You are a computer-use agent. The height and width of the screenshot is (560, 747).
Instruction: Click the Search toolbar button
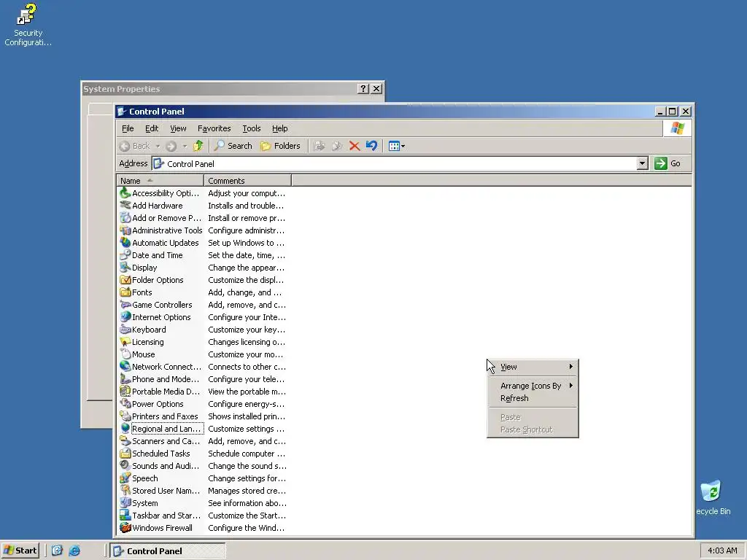pyautogui.click(x=233, y=146)
